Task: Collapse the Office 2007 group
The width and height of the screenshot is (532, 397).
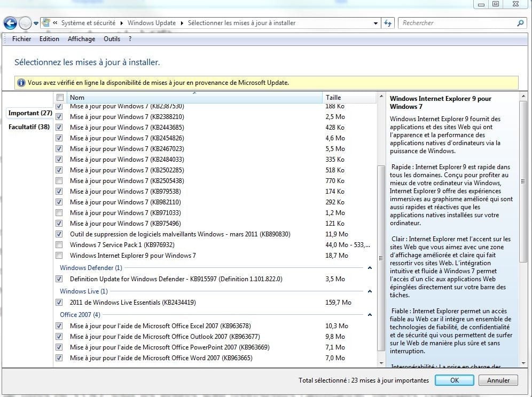Action: (370, 315)
